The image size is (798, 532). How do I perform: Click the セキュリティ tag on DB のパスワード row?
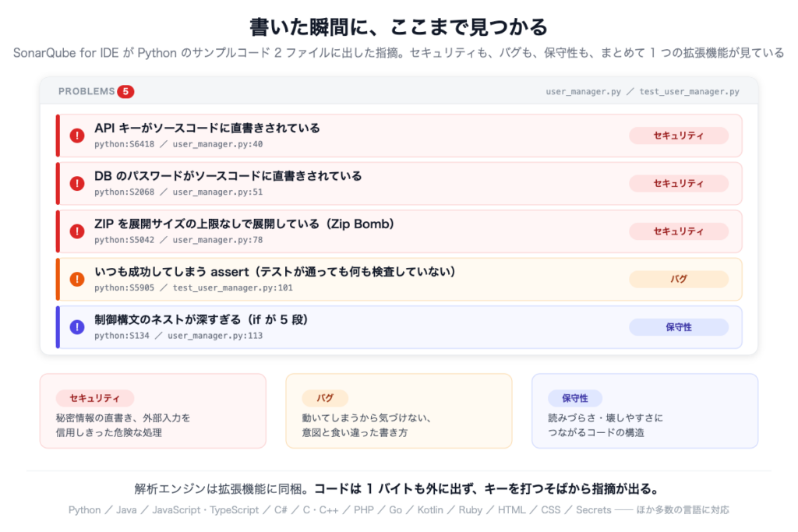click(x=679, y=183)
